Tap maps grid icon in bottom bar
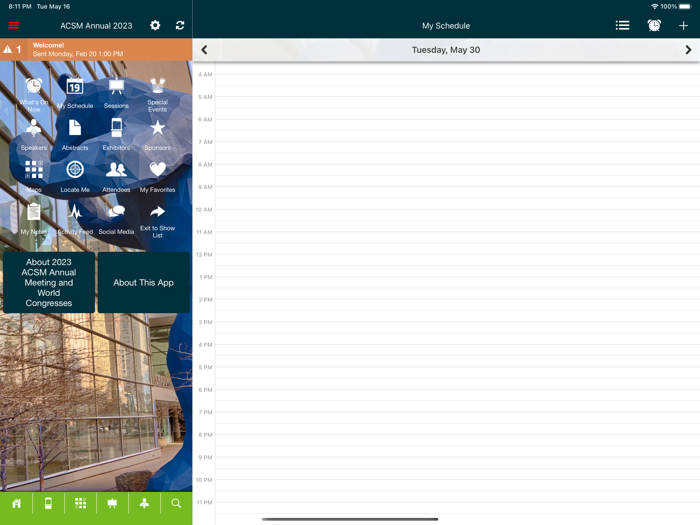Viewport: 700px width, 525px height. (80, 504)
